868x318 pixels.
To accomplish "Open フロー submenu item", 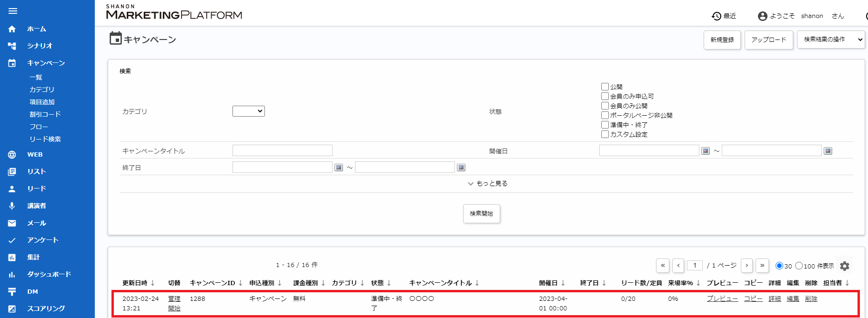I will tap(39, 127).
